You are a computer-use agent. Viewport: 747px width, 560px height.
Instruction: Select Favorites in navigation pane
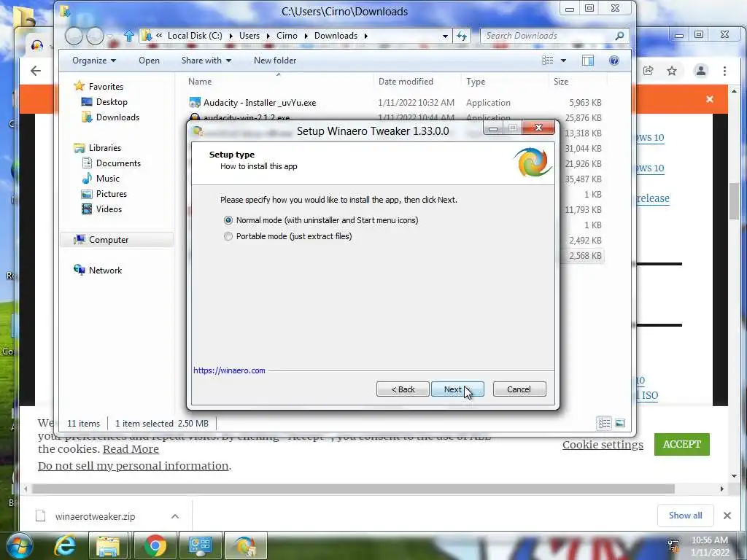pyautogui.click(x=106, y=87)
